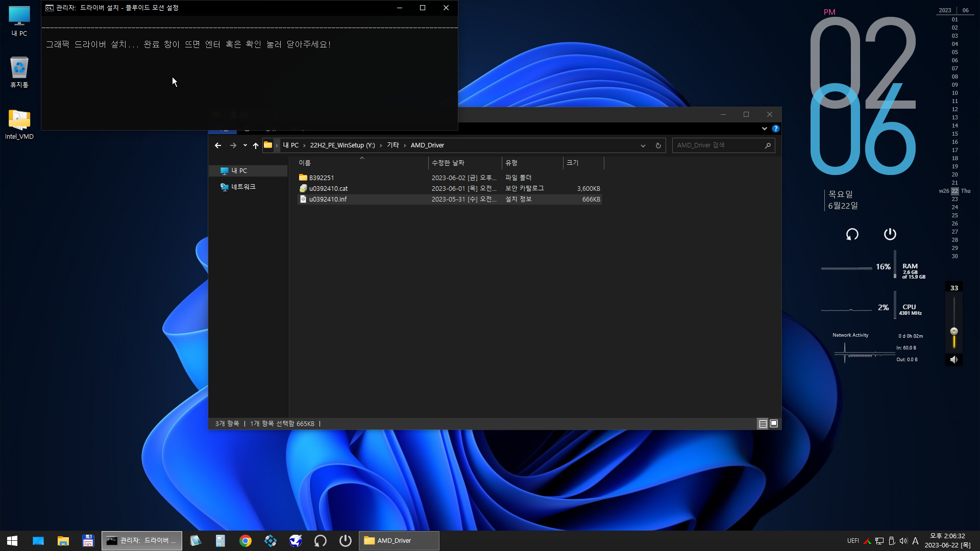Open the recent locations dropdown arrow

(x=245, y=145)
